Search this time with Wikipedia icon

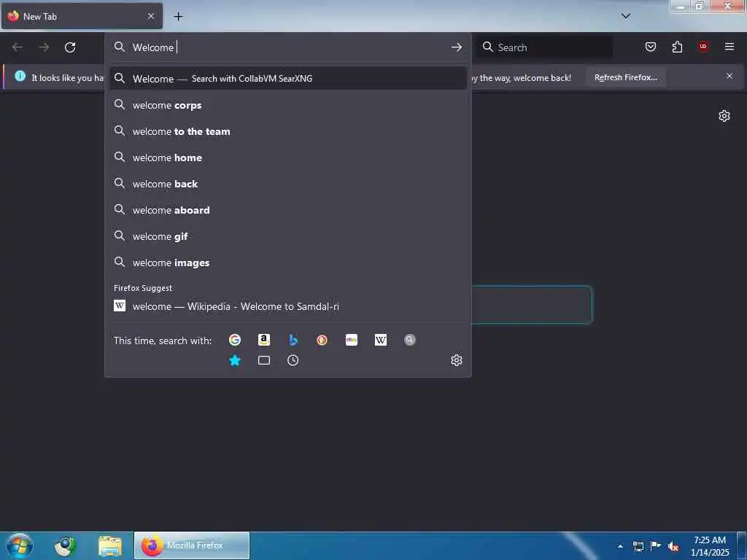pos(381,340)
